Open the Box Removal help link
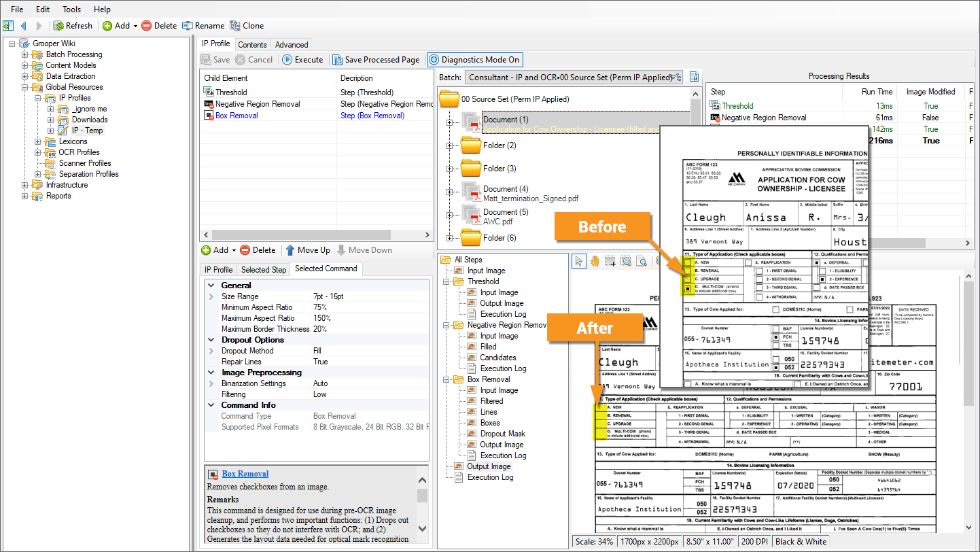 (245, 474)
